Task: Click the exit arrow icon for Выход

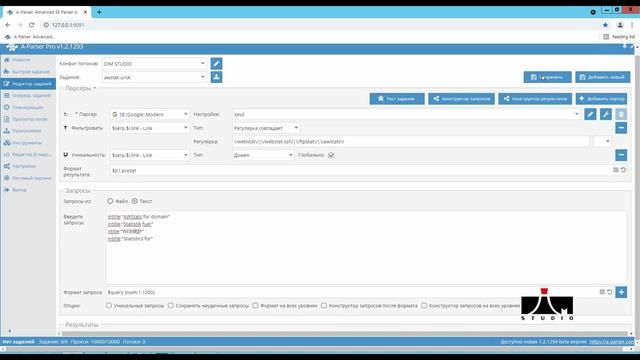Action: click(7, 190)
